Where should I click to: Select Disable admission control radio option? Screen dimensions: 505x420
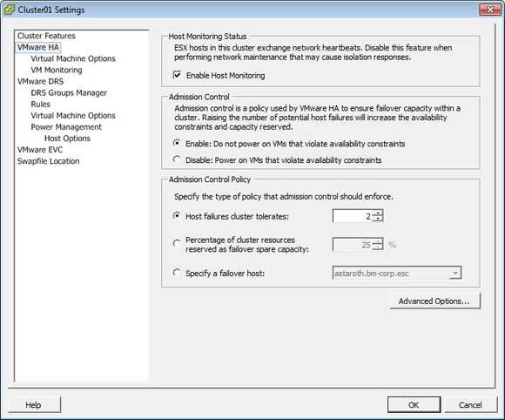[177, 159]
